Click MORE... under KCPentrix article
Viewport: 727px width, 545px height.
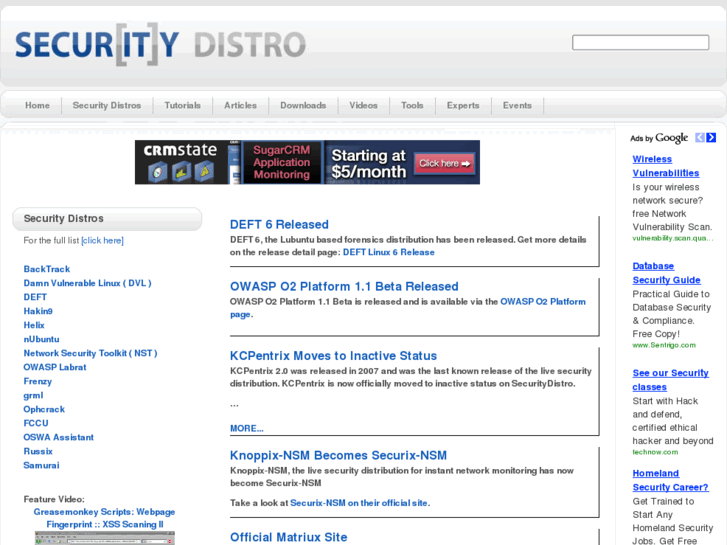tap(247, 429)
